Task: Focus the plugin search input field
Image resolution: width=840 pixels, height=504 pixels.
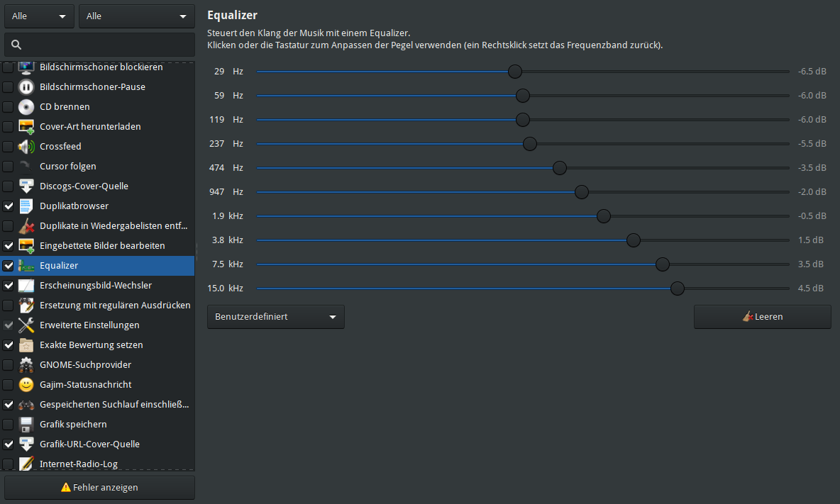Action: point(99,45)
